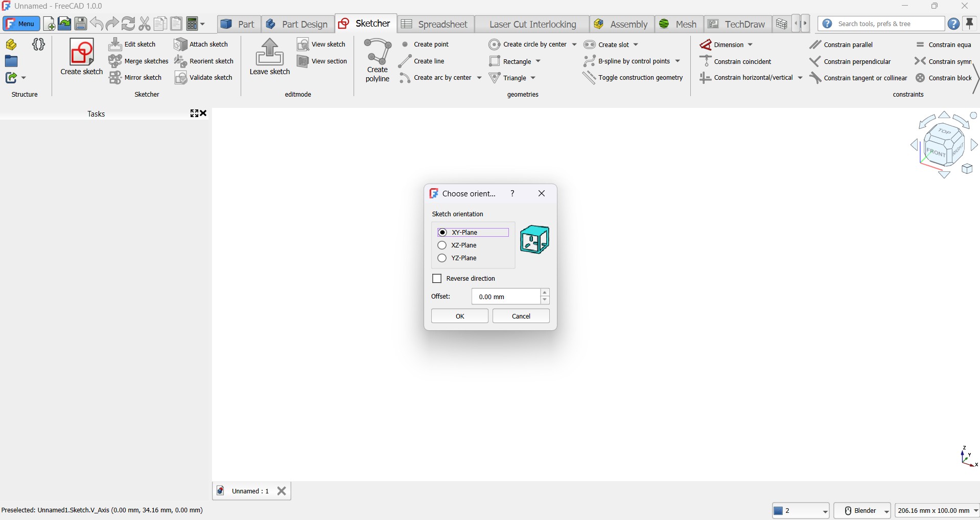The image size is (980, 520).
Task: Select the Create point tool
Action: click(x=424, y=44)
